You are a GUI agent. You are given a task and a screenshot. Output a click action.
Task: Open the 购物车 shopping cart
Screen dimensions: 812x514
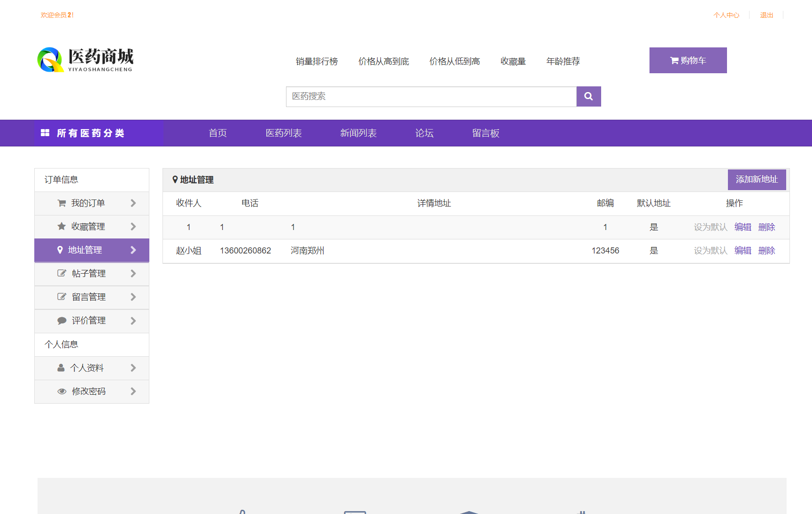click(x=688, y=60)
